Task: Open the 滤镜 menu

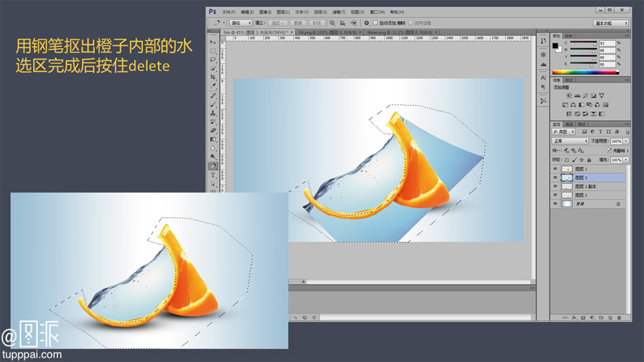Action: pos(336,12)
